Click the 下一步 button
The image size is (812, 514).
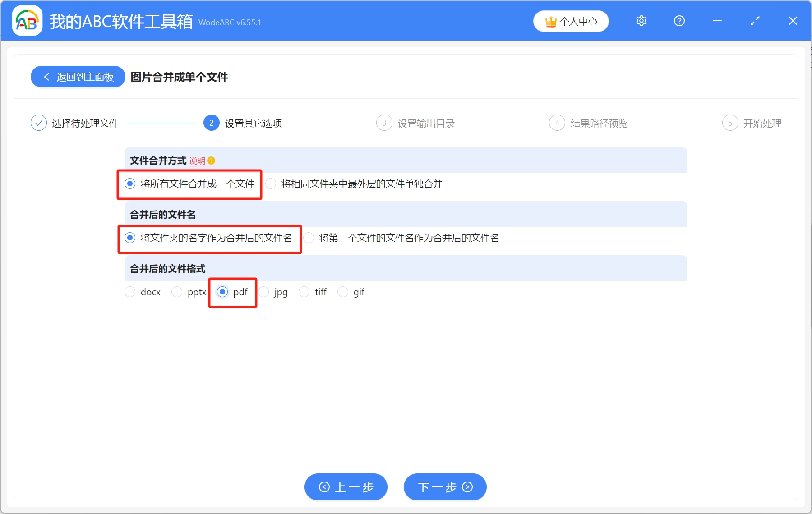click(444, 487)
